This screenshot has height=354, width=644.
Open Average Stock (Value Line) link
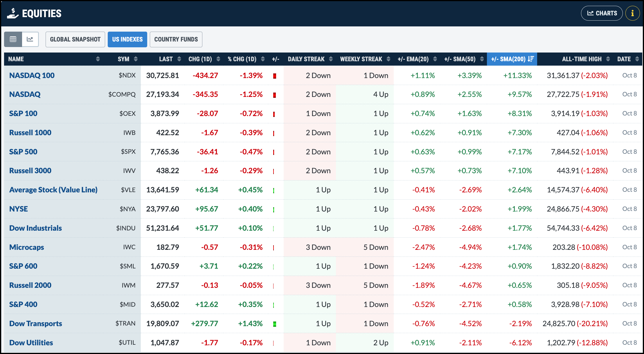click(53, 190)
